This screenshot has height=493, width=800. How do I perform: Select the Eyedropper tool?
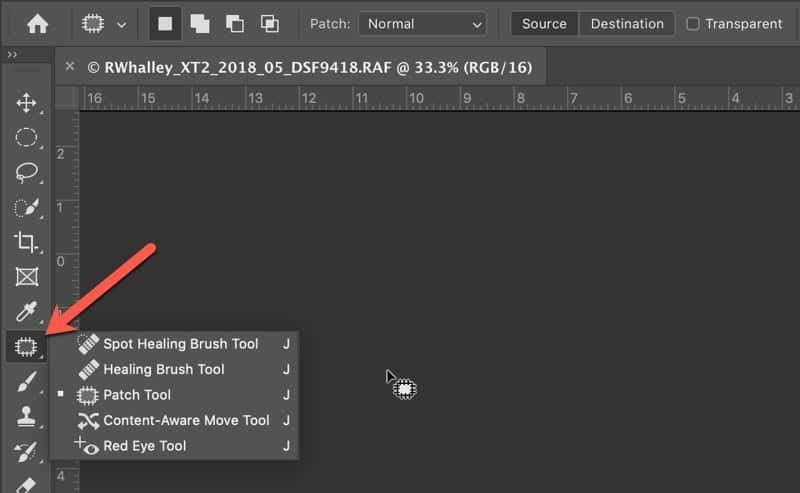26,312
